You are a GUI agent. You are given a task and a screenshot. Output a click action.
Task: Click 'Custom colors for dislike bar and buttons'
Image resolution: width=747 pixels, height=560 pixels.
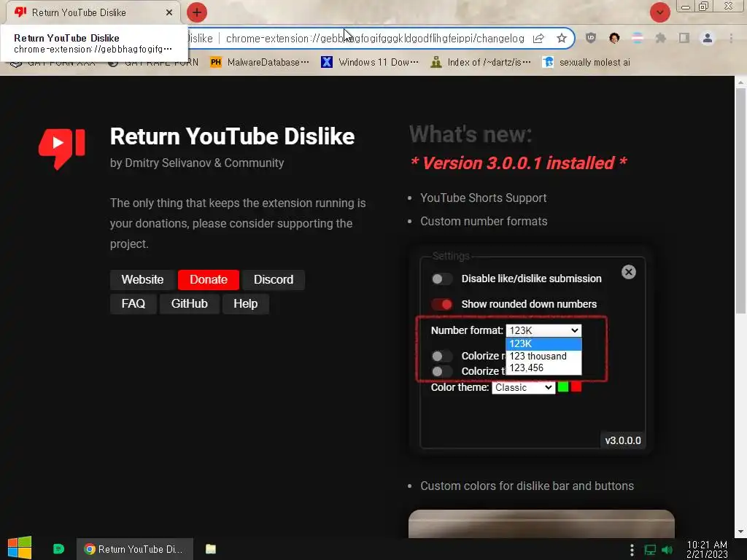click(527, 486)
